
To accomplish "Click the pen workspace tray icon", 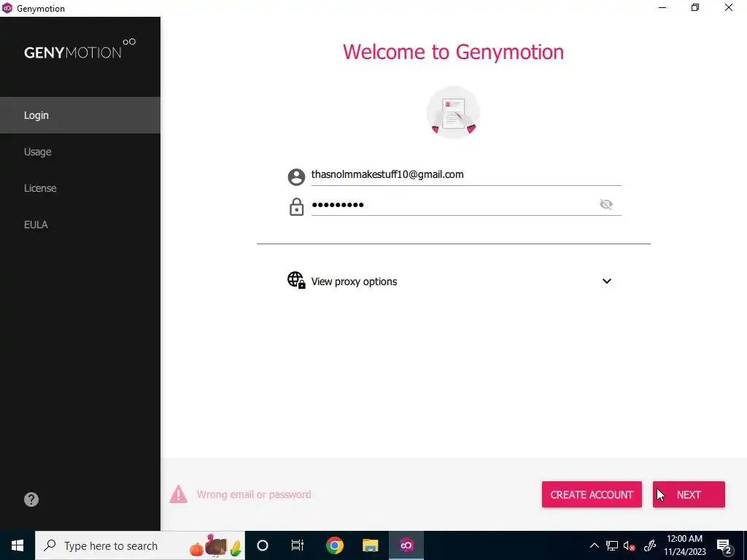I will pos(650,545).
